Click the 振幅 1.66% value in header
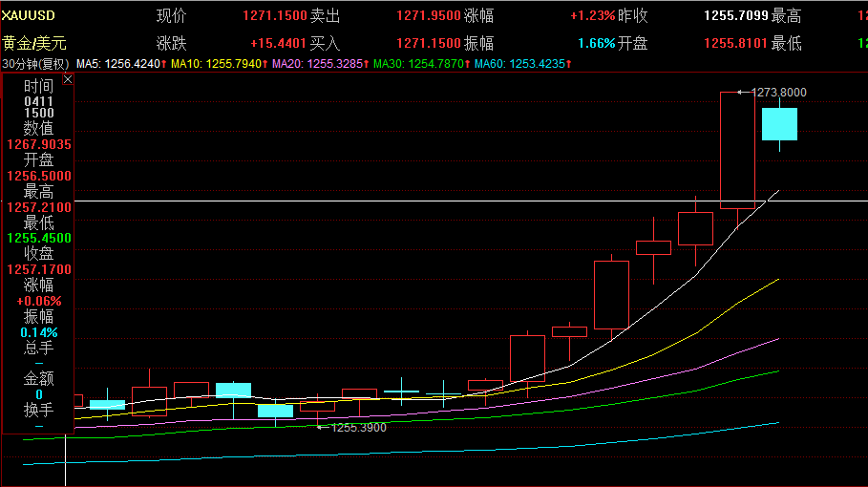868x487 pixels. pos(596,43)
